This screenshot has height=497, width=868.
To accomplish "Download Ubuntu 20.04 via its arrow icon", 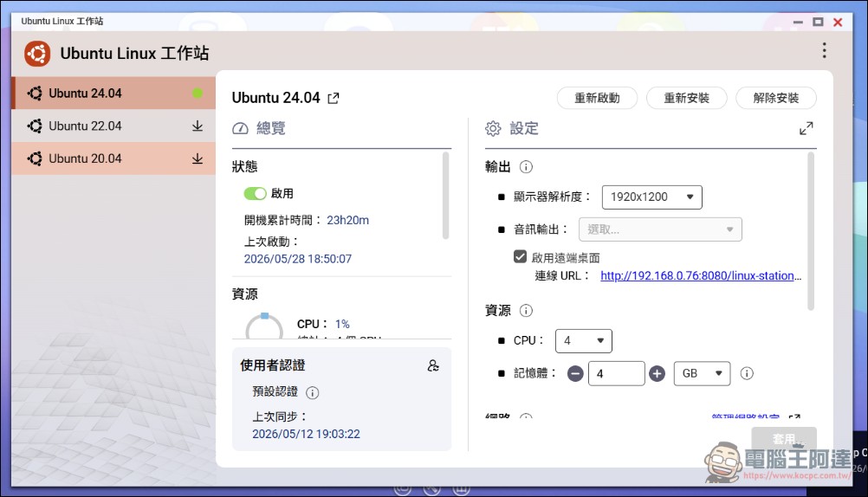I will [197, 158].
